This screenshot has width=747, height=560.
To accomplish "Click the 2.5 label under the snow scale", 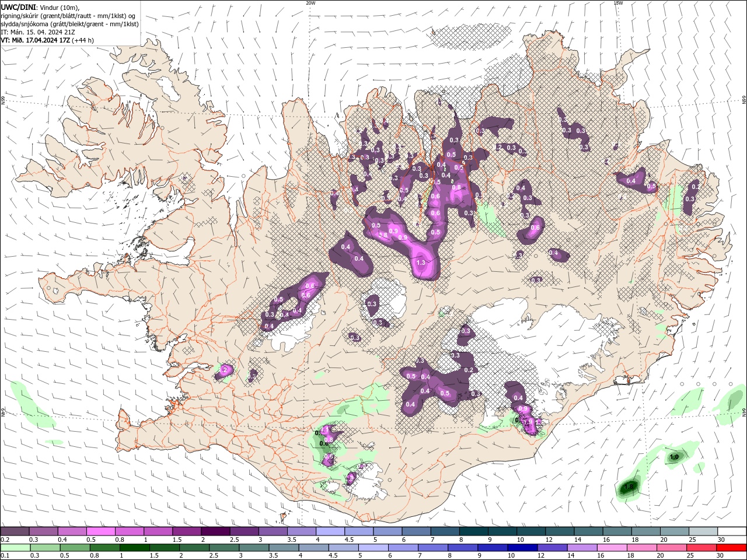I will tap(234, 540).
